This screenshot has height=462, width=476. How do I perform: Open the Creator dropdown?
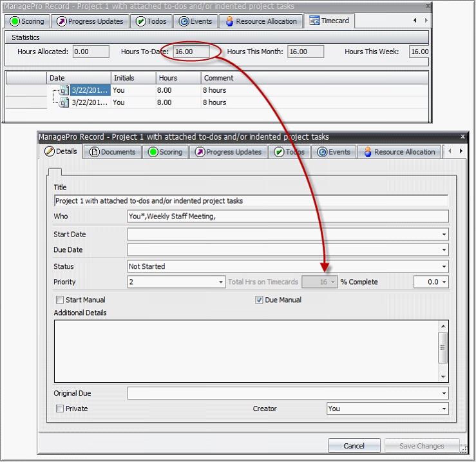(x=444, y=409)
